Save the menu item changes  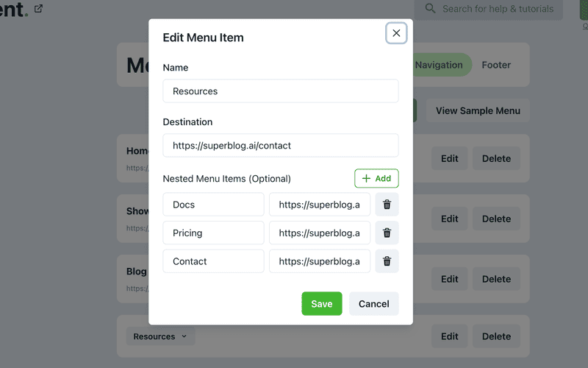[321, 304]
